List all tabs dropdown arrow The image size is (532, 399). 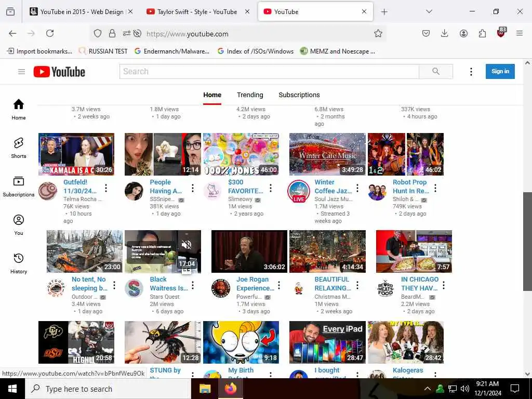coord(429,11)
